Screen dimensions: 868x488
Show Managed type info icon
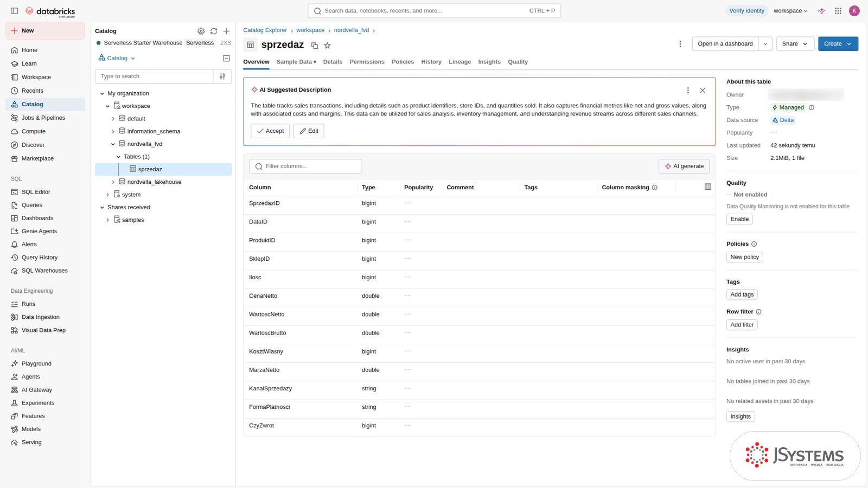(x=812, y=107)
